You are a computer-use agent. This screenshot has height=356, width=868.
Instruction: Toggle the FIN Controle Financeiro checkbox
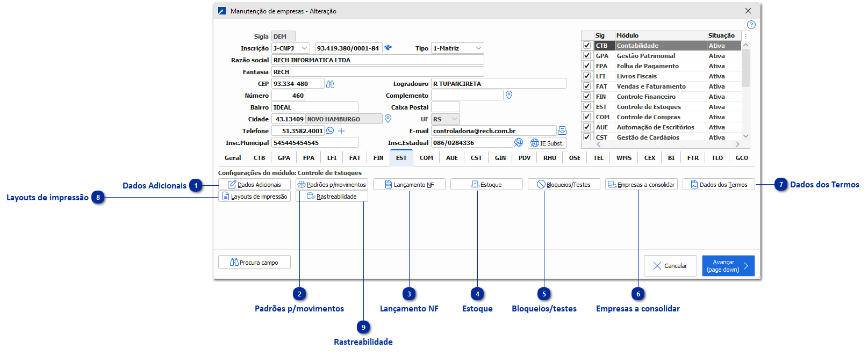pyautogui.click(x=587, y=97)
